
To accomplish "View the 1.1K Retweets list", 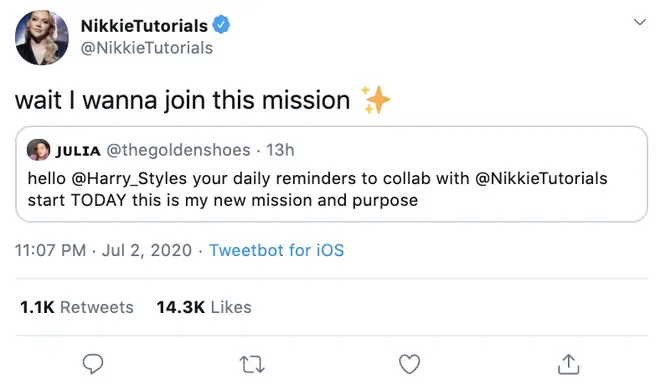I will tap(77, 307).
